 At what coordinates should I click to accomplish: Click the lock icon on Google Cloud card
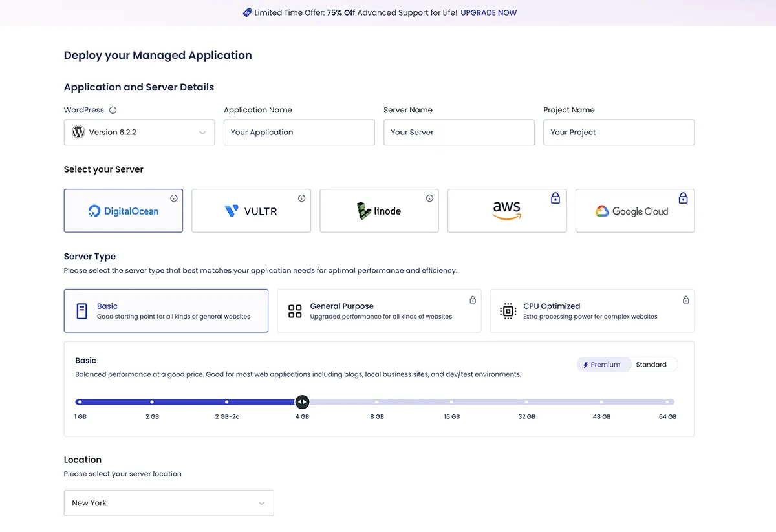(x=684, y=198)
